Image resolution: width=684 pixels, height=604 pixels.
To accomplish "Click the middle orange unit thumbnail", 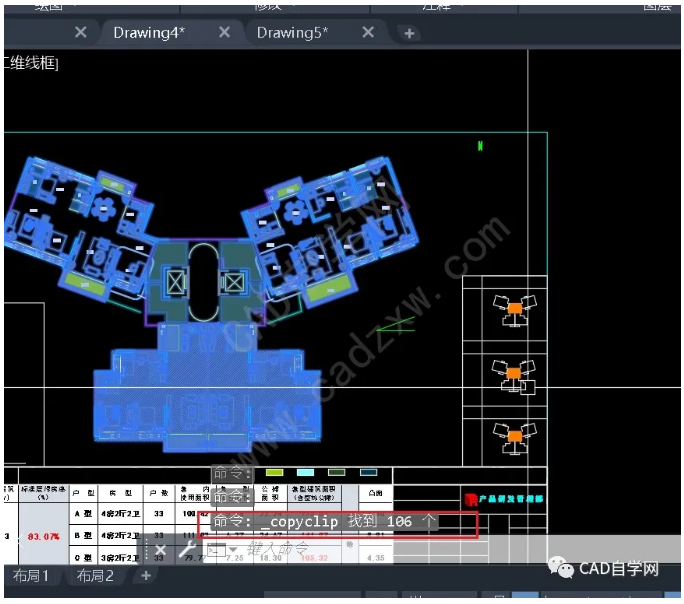I will [514, 373].
